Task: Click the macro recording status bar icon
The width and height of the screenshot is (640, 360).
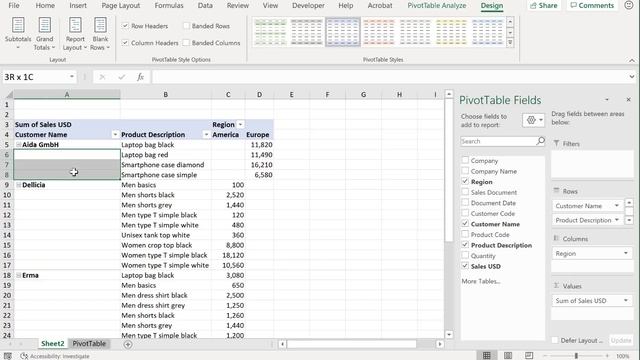Action: [7, 356]
